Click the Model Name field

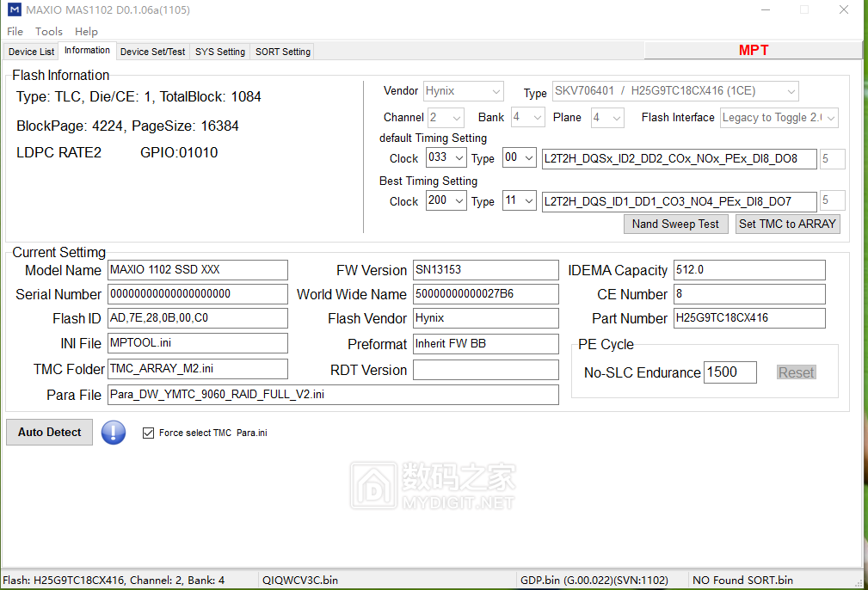(198, 270)
